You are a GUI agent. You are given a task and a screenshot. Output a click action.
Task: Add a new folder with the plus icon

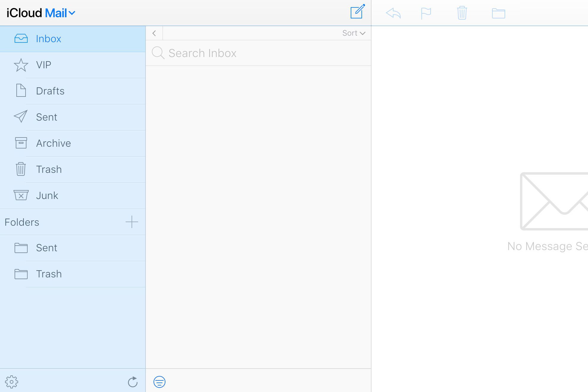pyautogui.click(x=132, y=222)
